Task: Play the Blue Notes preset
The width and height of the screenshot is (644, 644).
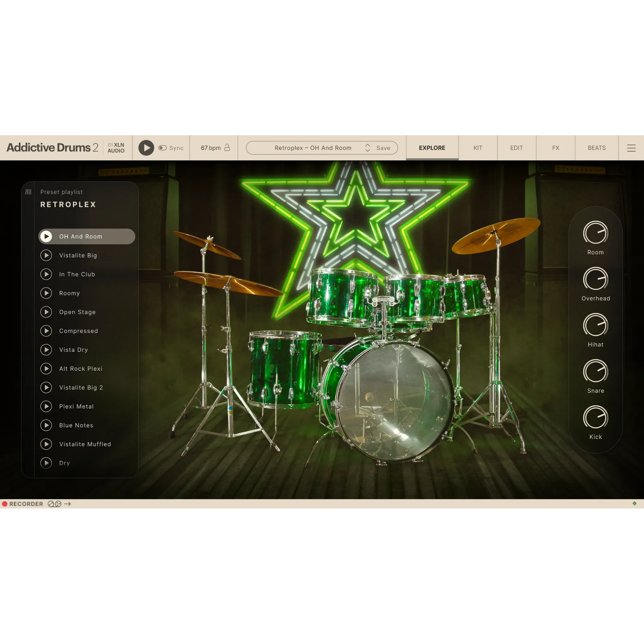Action: coord(46,425)
